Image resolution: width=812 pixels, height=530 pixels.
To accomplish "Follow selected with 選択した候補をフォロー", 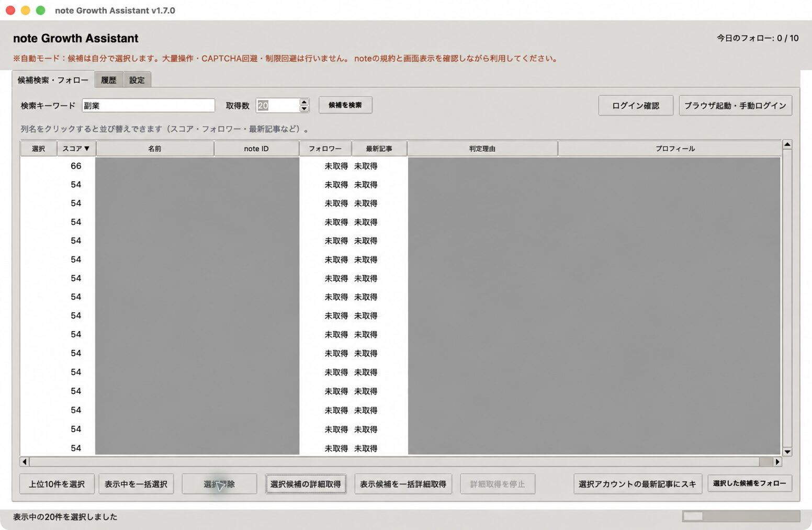I will (750, 483).
